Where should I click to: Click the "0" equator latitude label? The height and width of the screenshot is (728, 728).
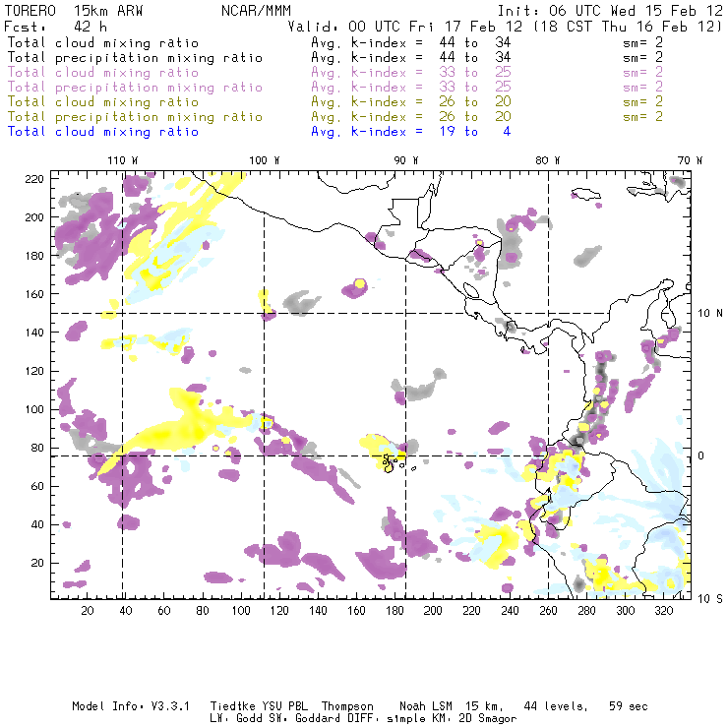coord(701,455)
